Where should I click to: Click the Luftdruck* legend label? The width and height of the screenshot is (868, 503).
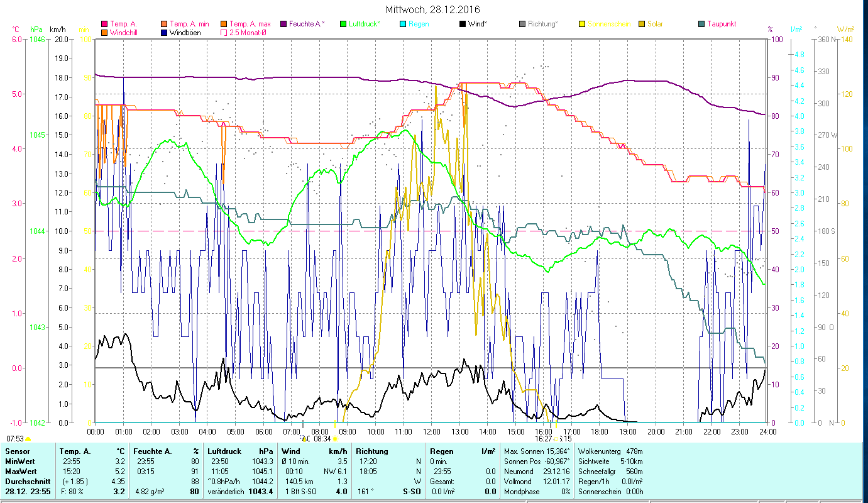click(x=365, y=24)
